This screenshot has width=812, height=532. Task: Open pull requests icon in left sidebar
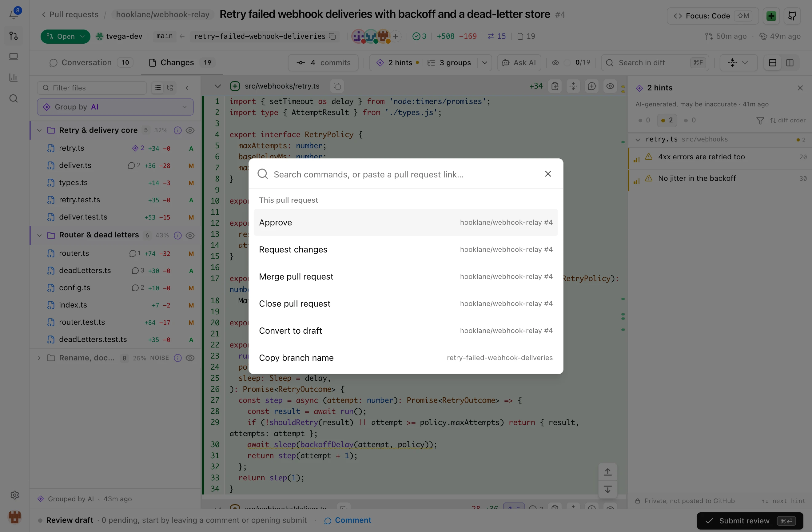click(x=14, y=36)
